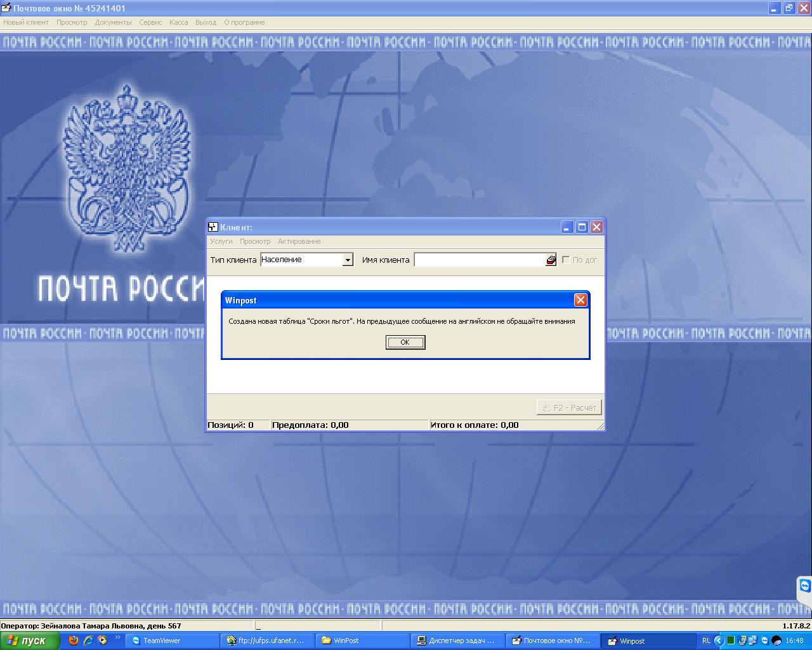This screenshot has height=650, width=812.
Task: Restore down the Почтовое окно main window
Action: pos(789,8)
